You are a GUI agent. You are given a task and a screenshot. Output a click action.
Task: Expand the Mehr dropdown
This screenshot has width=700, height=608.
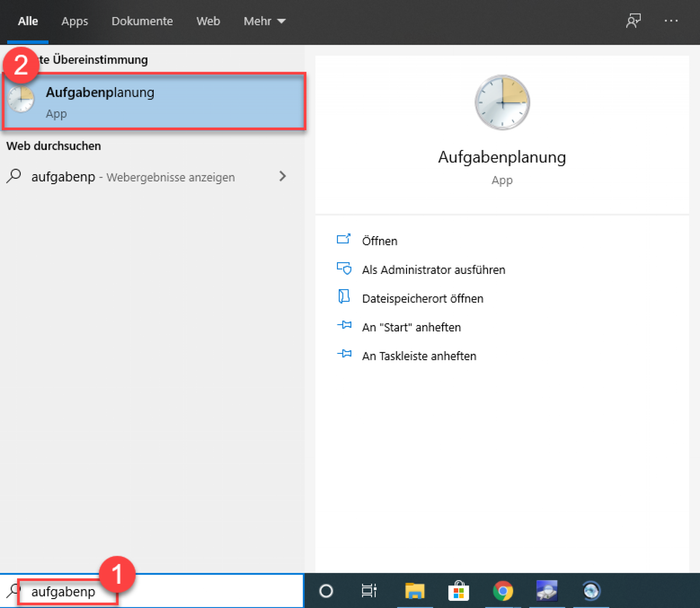(264, 21)
